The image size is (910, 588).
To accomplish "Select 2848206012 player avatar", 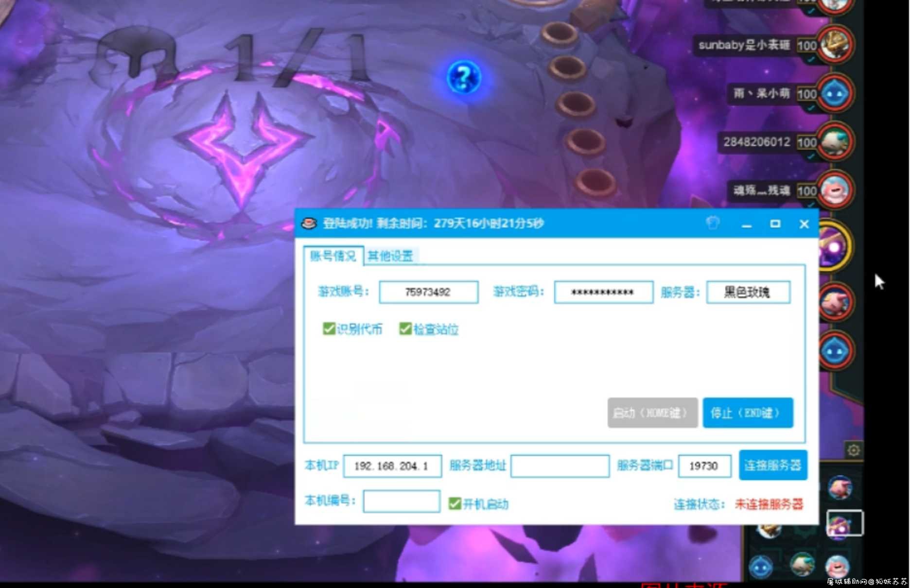I will (x=836, y=141).
